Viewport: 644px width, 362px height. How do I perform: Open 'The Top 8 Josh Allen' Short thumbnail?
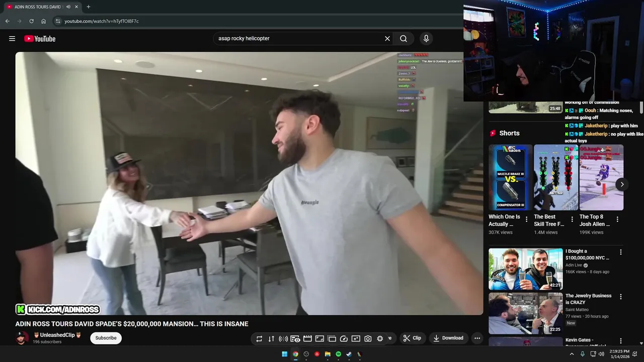[601, 177]
